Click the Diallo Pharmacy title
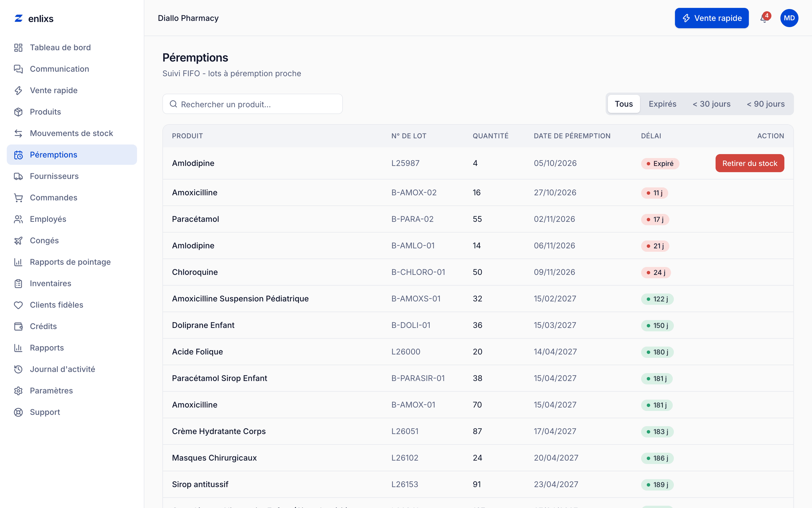The image size is (812, 508). coord(188,18)
